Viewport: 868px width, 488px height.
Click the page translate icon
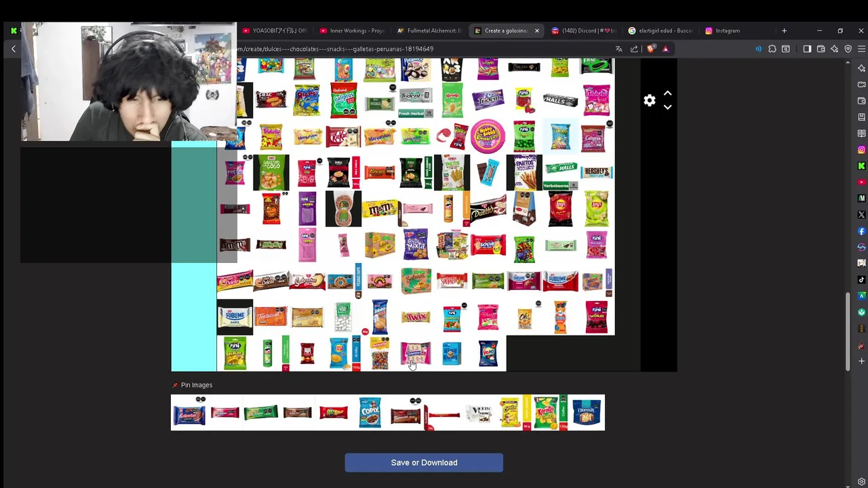point(618,49)
